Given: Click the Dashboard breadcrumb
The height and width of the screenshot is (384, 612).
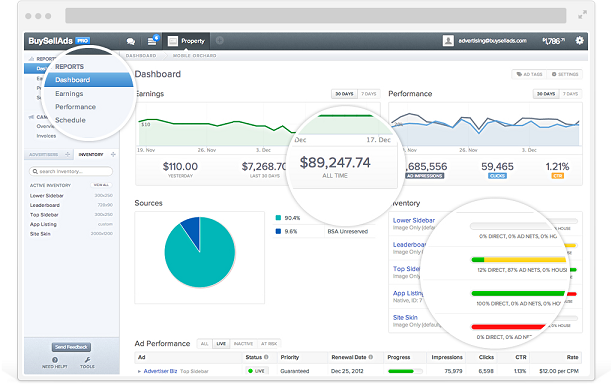Looking at the screenshot, I should (141, 56).
